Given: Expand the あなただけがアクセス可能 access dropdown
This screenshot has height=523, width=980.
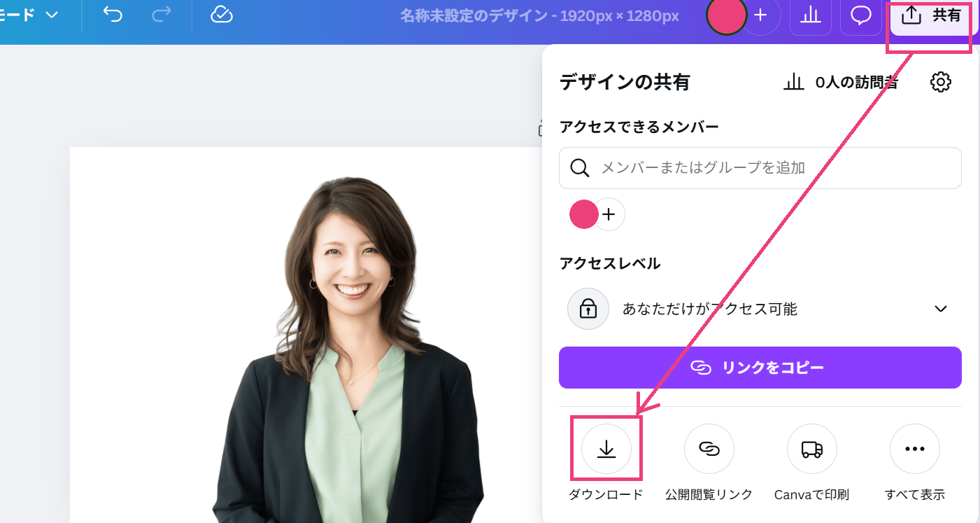Looking at the screenshot, I should (x=941, y=309).
